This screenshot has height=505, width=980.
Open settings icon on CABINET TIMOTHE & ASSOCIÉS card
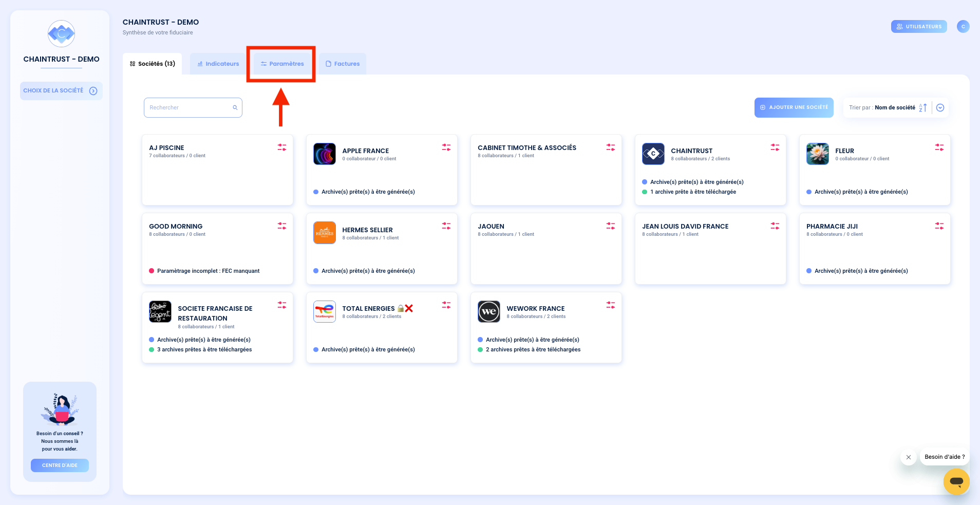(x=611, y=147)
